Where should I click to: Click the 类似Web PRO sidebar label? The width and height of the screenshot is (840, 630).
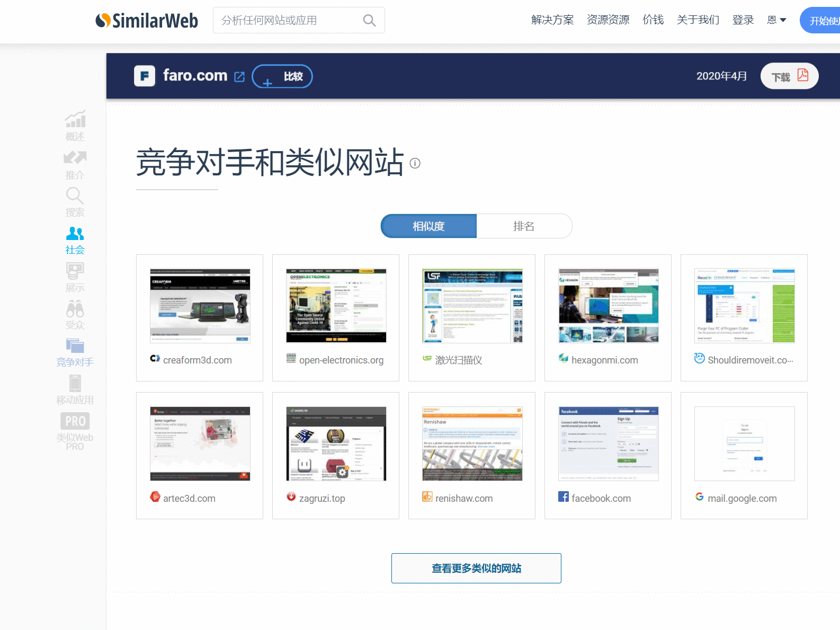click(75, 442)
